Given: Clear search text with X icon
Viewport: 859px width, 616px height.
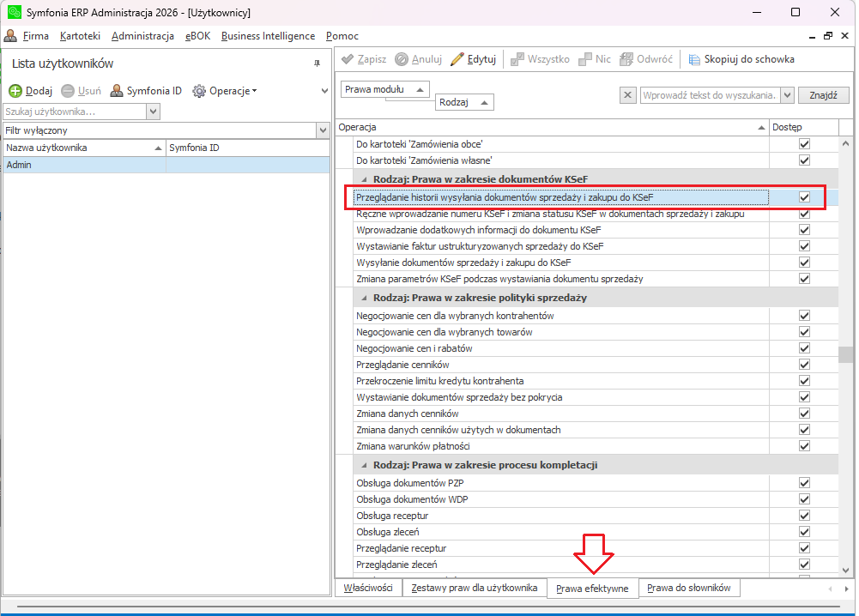Looking at the screenshot, I should 627,95.
